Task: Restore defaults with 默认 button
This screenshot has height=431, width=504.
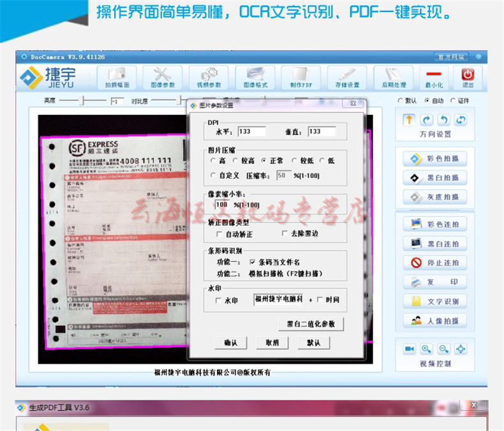Action: coord(314,343)
